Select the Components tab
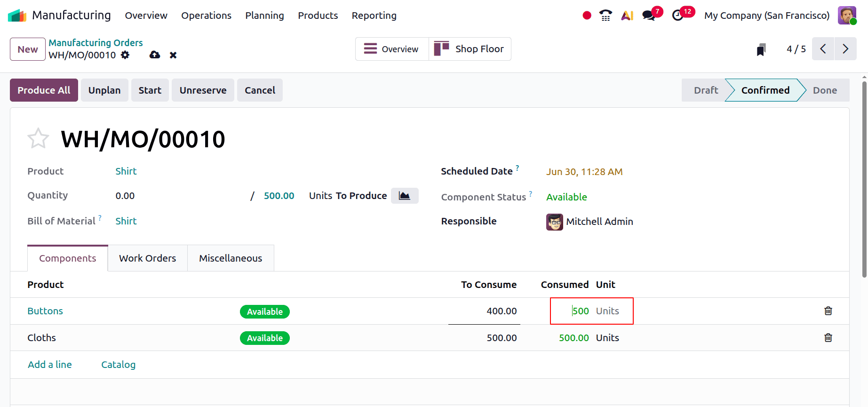 pos(68,258)
